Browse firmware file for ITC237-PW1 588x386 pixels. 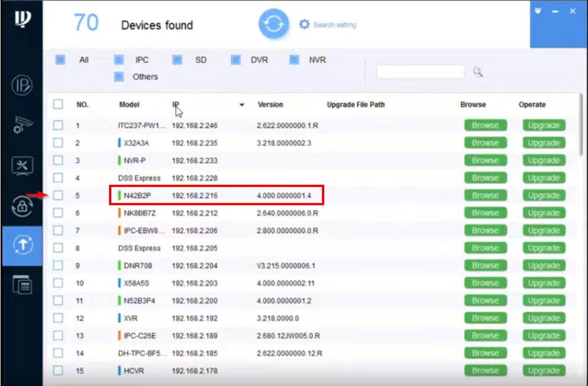point(485,125)
